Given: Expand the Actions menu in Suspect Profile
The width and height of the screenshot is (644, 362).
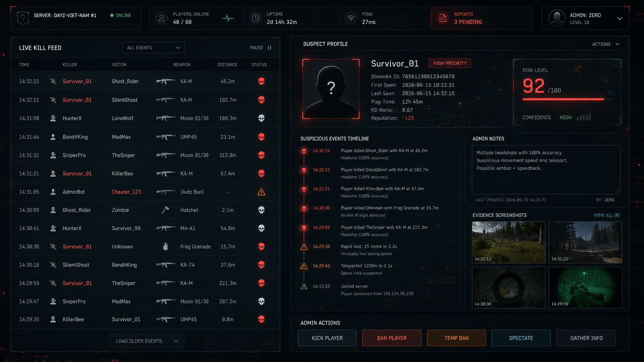Looking at the screenshot, I should (606, 44).
